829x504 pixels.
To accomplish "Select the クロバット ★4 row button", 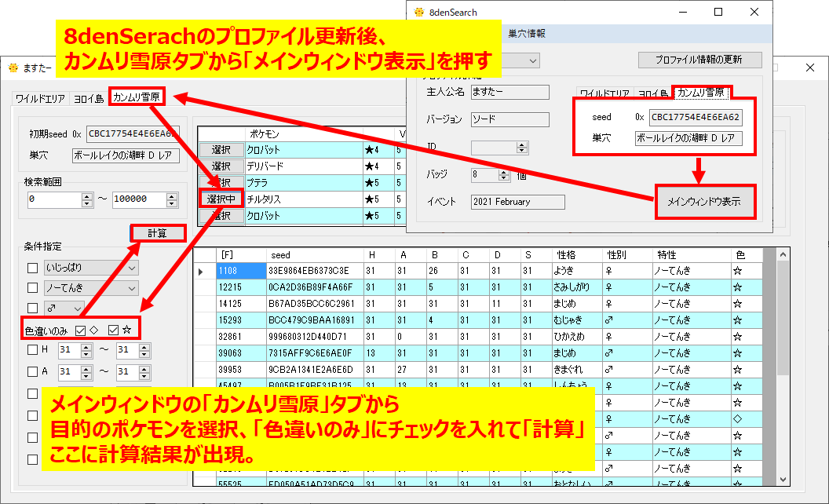I will 221,150.
